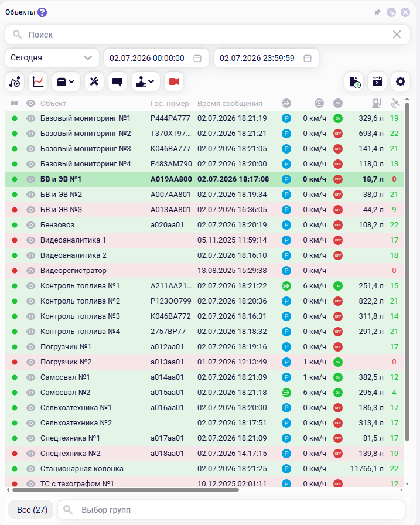
Task: Toggle visibility eye for Бензовоз
Action: pos(31,225)
